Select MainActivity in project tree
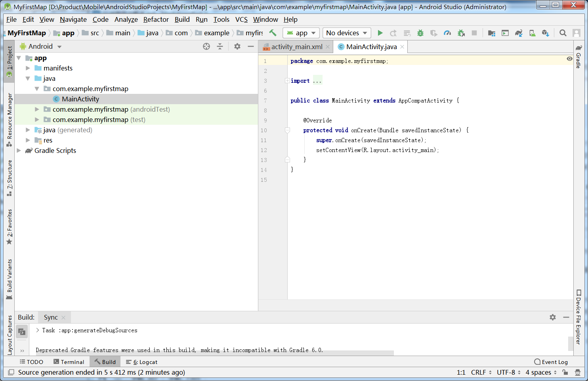The height and width of the screenshot is (381, 588). tap(80, 99)
